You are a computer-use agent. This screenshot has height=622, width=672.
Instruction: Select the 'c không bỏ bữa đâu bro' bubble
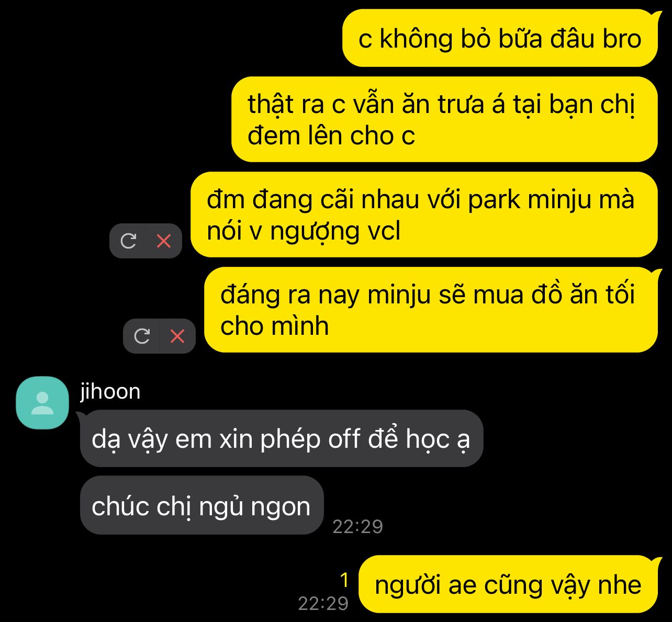tap(500, 38)
